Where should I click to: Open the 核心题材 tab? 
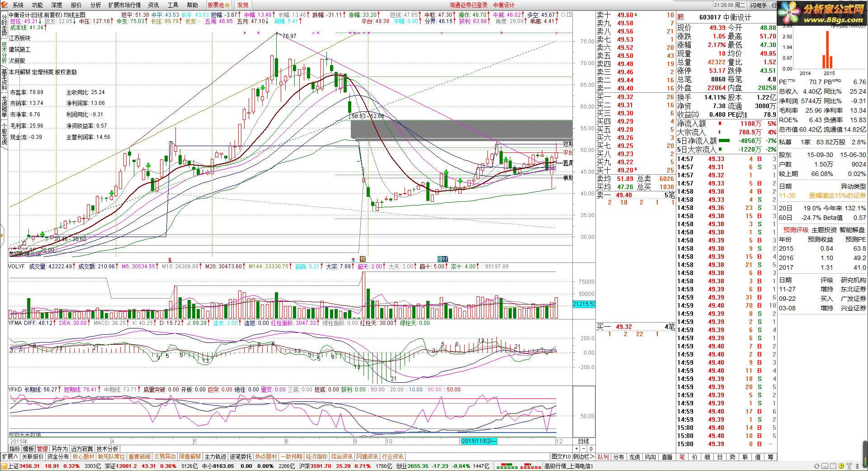pos(84,457)
